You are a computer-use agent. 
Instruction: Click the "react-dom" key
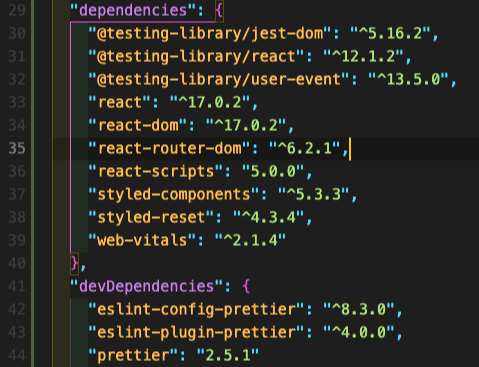[x=138, y=125]
